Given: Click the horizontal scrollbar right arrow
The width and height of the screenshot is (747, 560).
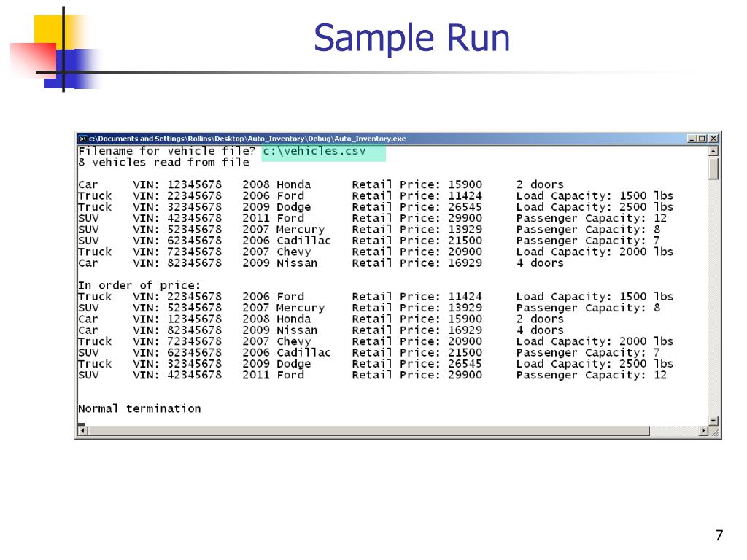Looking at the screenshot, I should [703, 431].
